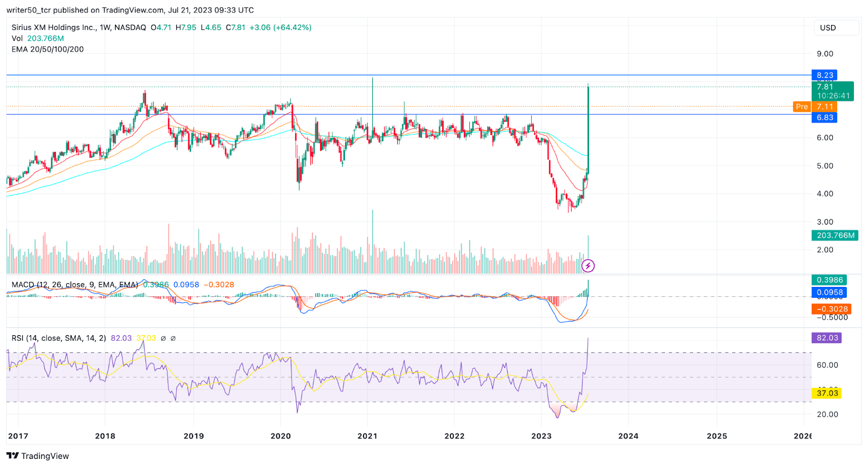Click the first crossed-circle icon beside RSI values

pos(163,338)
